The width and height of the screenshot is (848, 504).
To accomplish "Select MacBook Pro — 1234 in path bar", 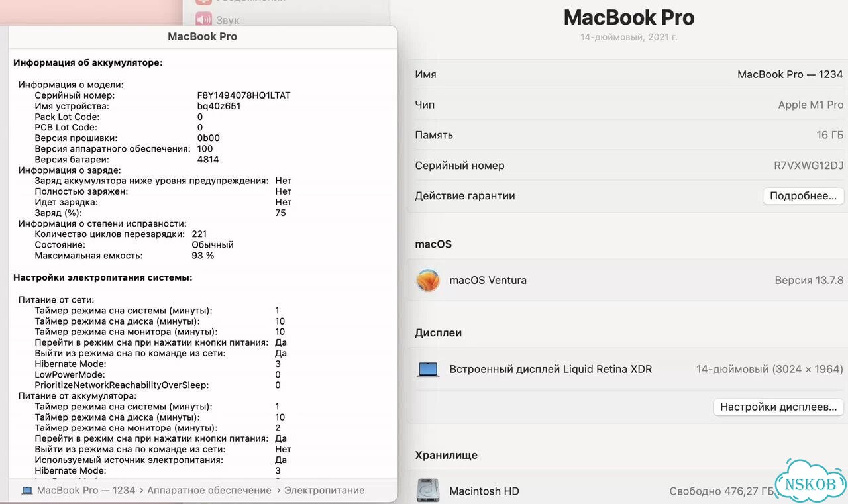I will [86, 491].
